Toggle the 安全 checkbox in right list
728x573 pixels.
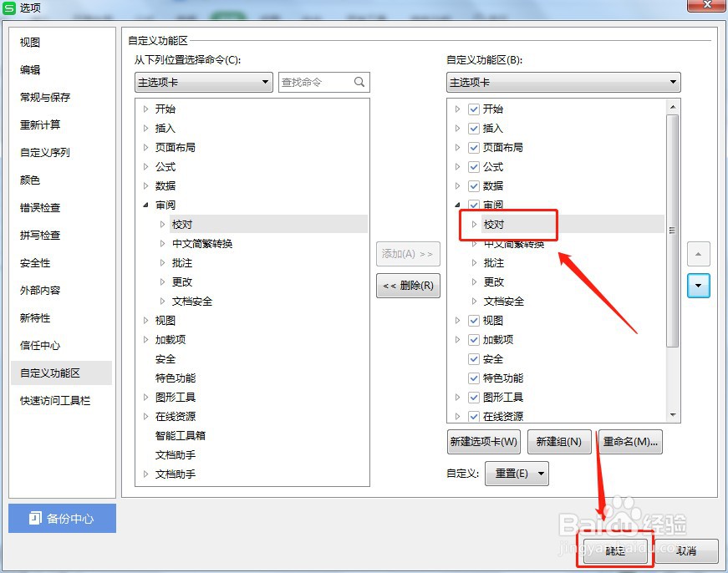pos(474,359)
